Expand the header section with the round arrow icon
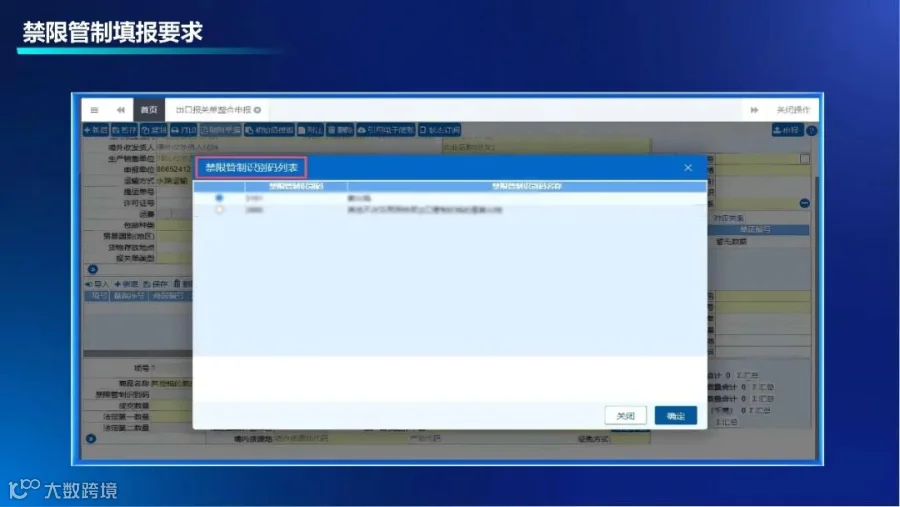This screenshot has height=507, width=900. click(x=92, y=269)
